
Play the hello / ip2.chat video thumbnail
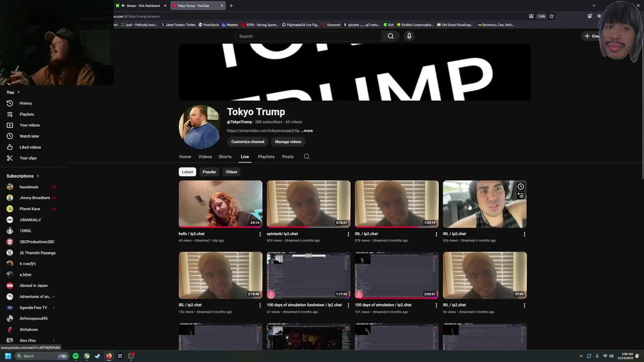pyautogui.click(x=220, y=204)
